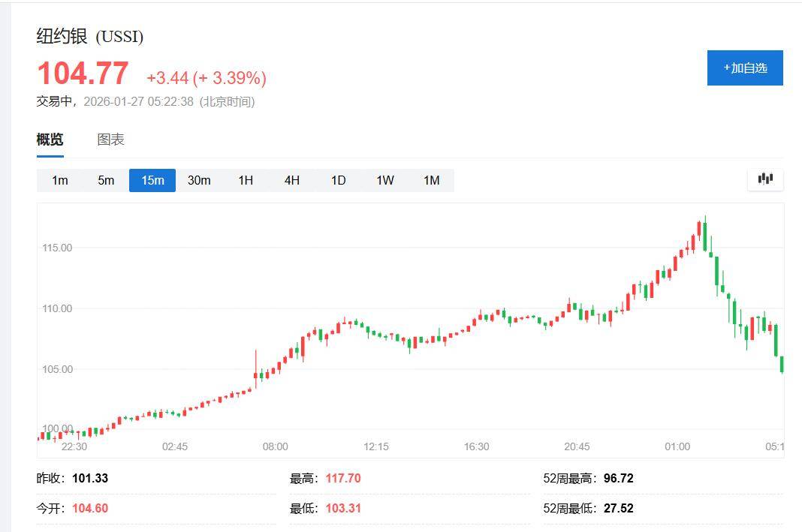This screenshot has height=532, width=802.
Task: Click the peak candle near 117.70
Action: click(705, 227)
